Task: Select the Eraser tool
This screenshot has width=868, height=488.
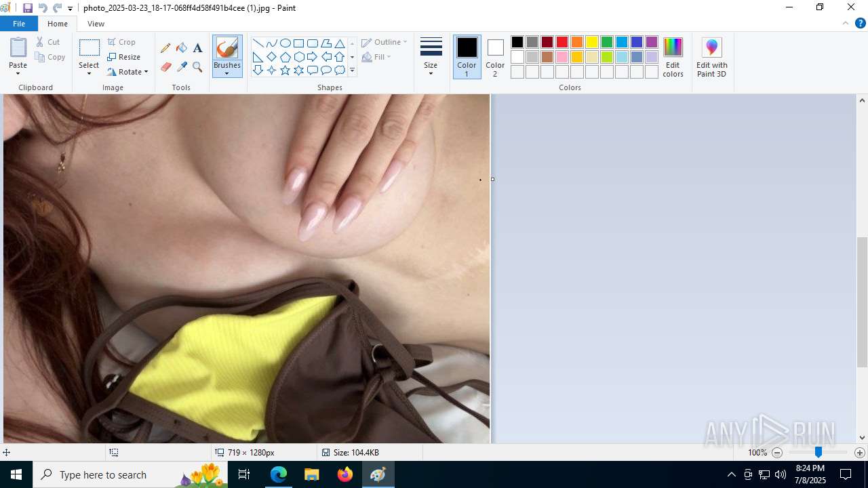Action: point(165,66)
